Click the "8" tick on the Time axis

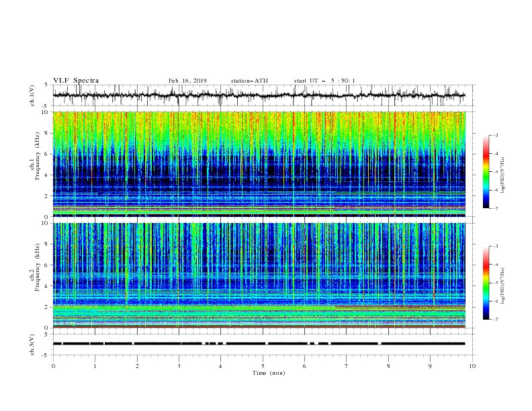point(388,366)
